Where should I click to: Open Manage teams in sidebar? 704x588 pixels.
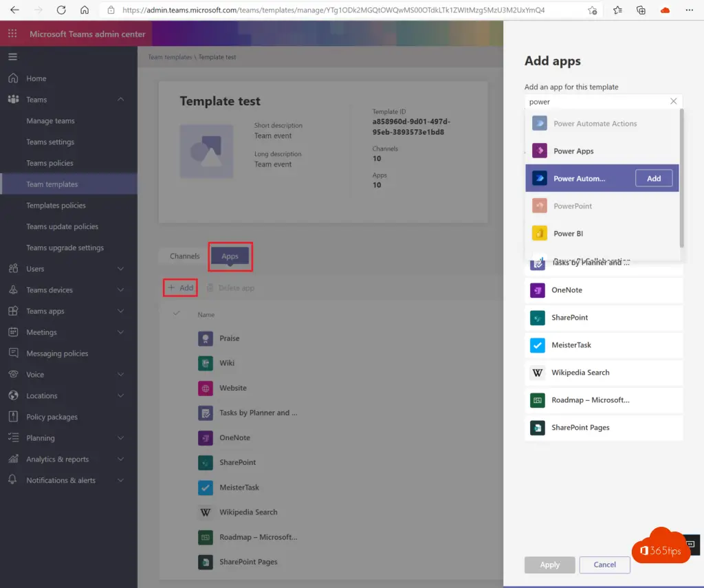50,120
